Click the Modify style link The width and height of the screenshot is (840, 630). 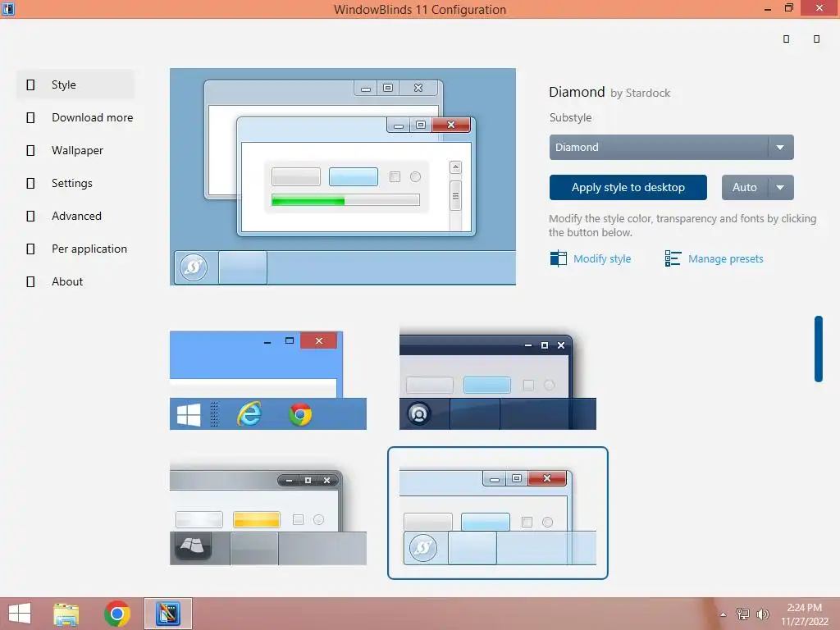[x=602, y=258]
